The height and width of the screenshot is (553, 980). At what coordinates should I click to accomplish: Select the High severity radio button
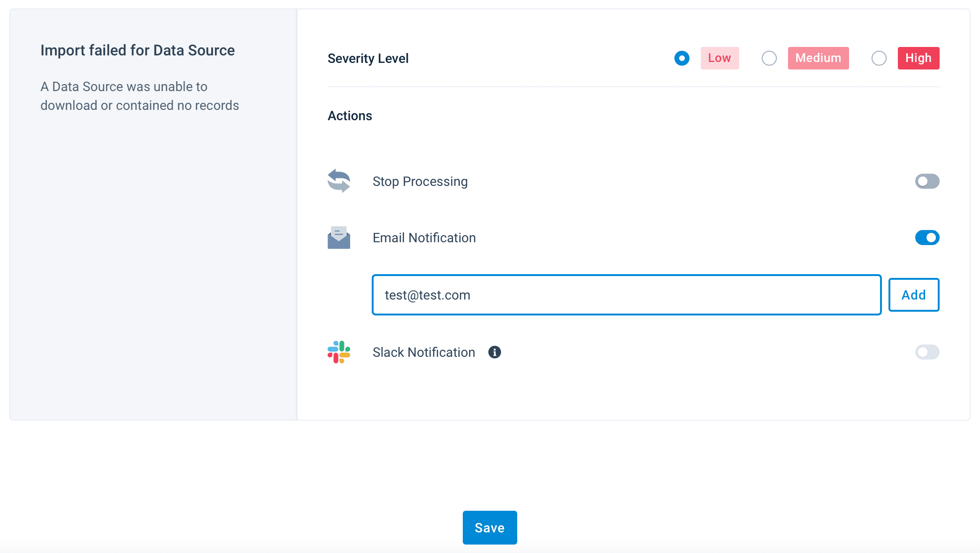click(879, 58)
